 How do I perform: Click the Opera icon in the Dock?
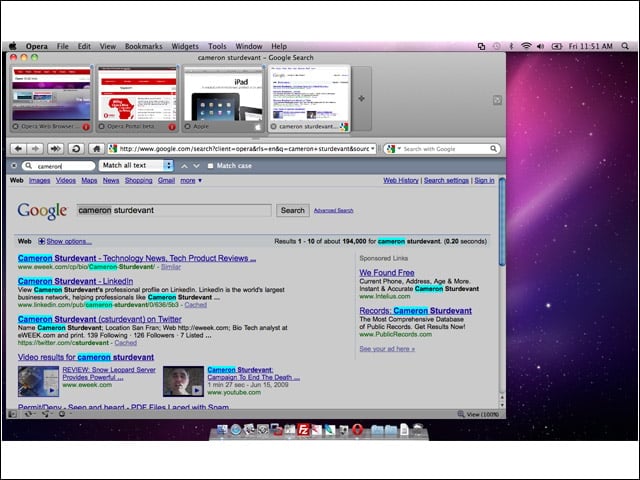pos(358,430)
